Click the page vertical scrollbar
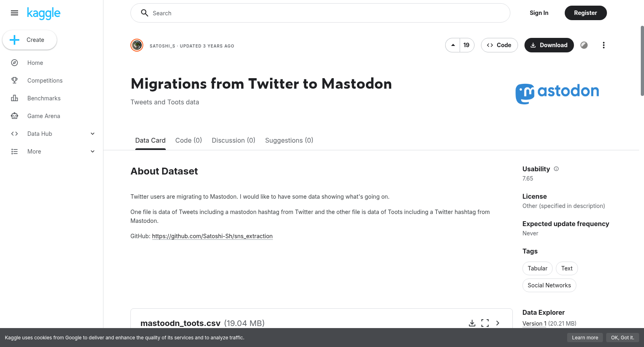Screen dimensions: 644x347 click(x=642, y=60)
